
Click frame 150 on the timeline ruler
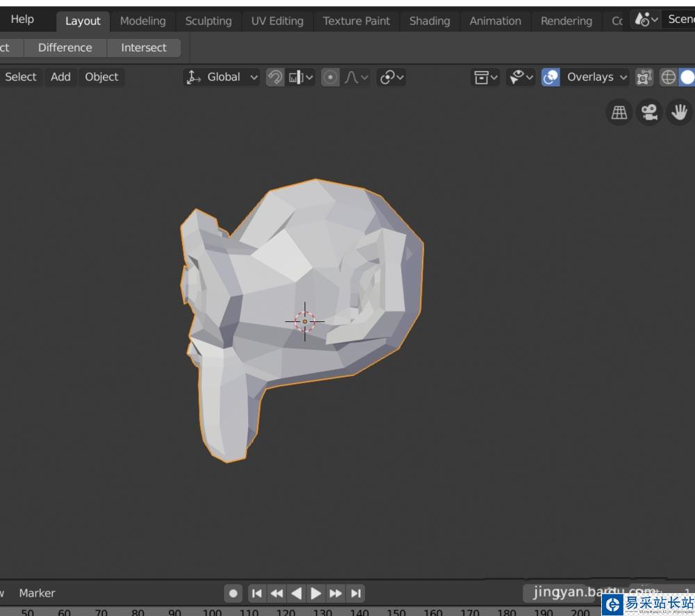click(x=396, y=613)
